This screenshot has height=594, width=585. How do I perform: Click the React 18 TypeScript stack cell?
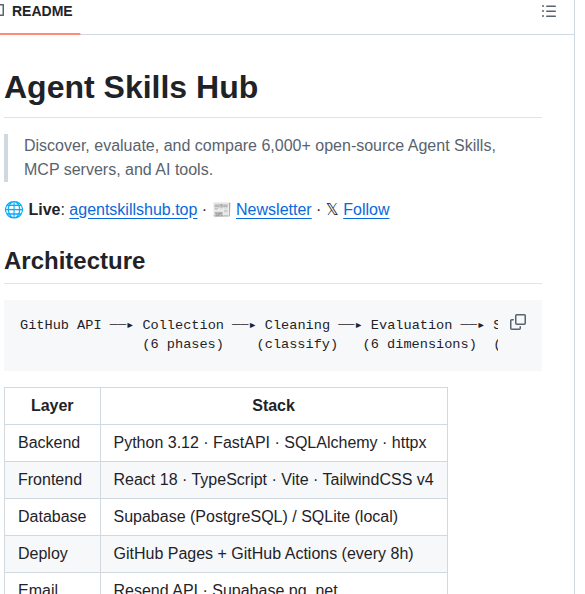(274, 480)
